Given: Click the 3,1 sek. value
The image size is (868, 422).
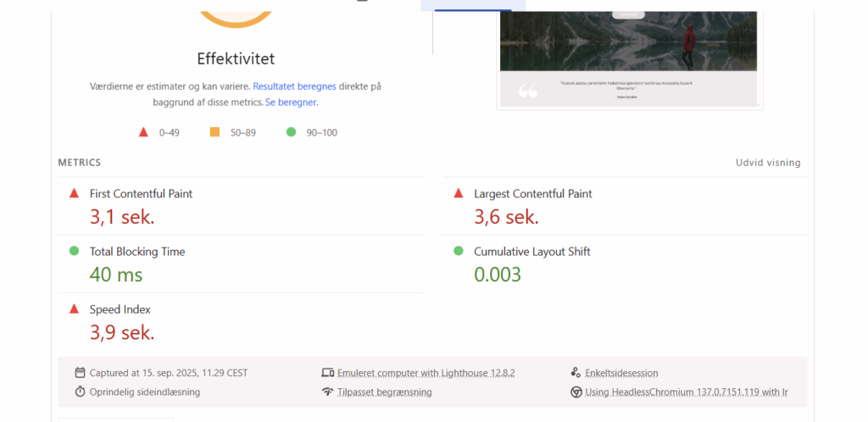Looking at the screenshot, I should 122,217.
